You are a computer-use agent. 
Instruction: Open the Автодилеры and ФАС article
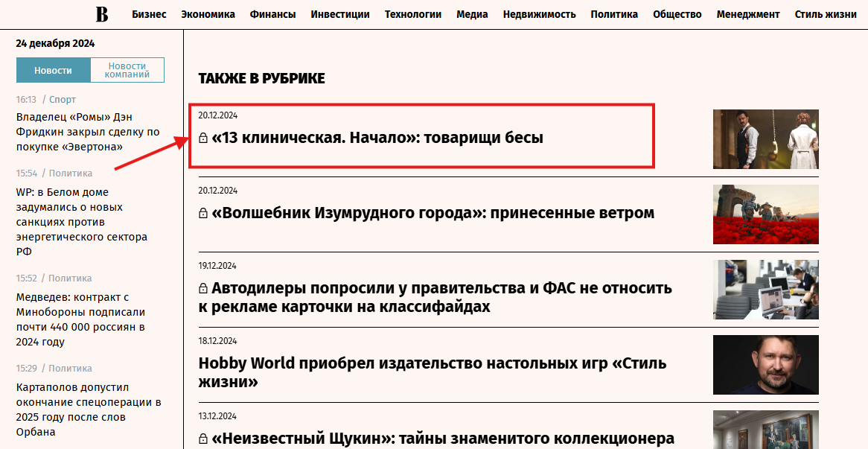tap(435, 297)
